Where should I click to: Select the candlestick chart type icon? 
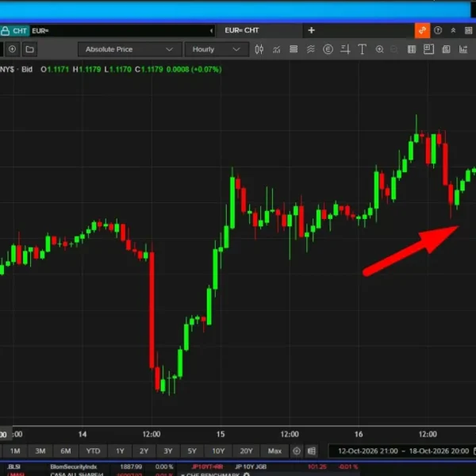259,49
